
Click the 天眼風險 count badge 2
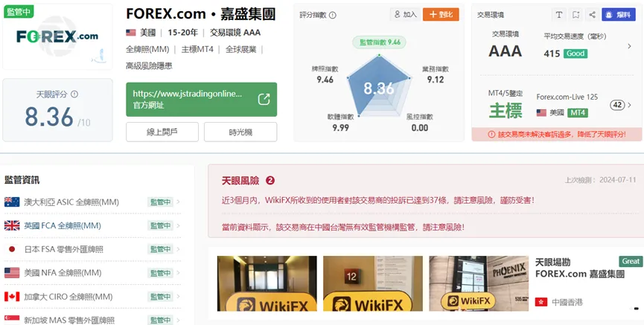[270, 181]
